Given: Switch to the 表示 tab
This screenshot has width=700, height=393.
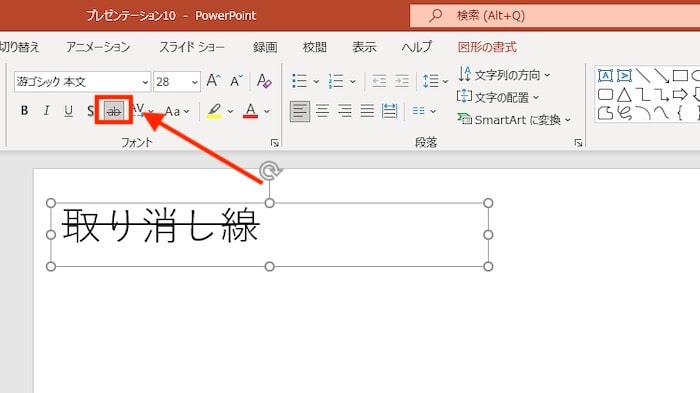Looking at the screenshot, I should click(364, 47).
